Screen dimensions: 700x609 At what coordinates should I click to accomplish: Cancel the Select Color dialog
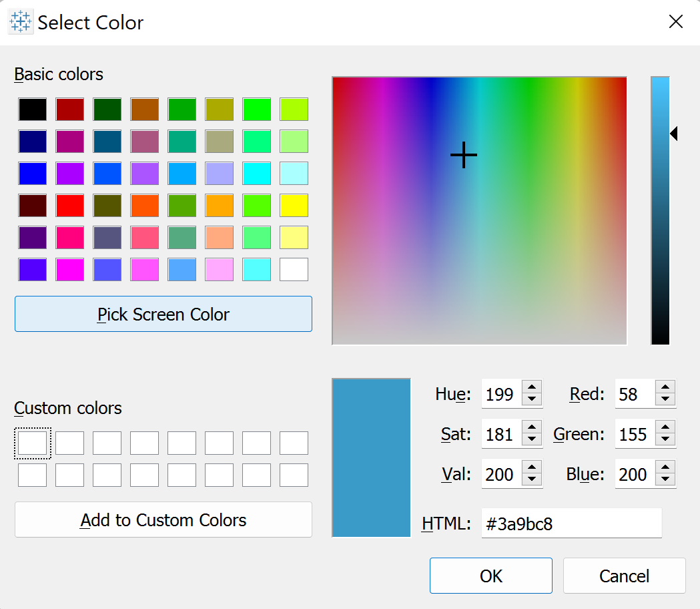(x=624, y=576)
